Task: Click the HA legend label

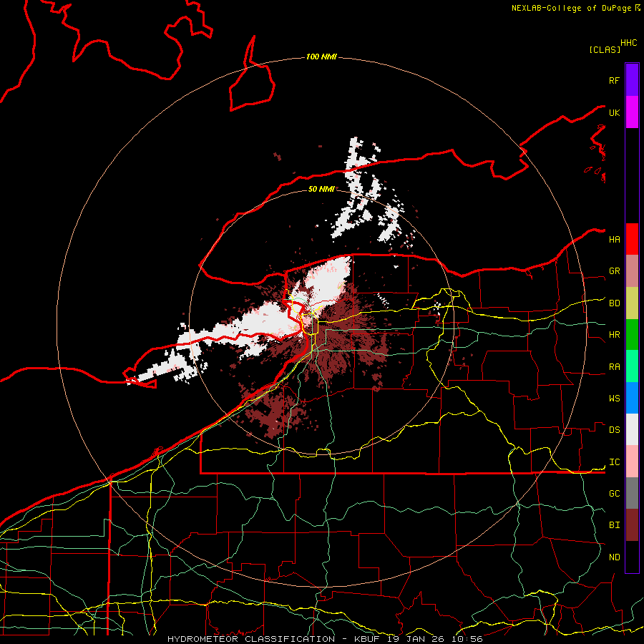Action: (x=614, y=239)
